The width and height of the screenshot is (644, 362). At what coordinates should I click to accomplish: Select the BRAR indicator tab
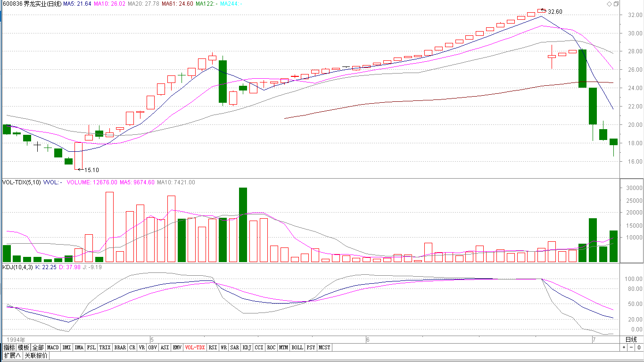point(120,347)
